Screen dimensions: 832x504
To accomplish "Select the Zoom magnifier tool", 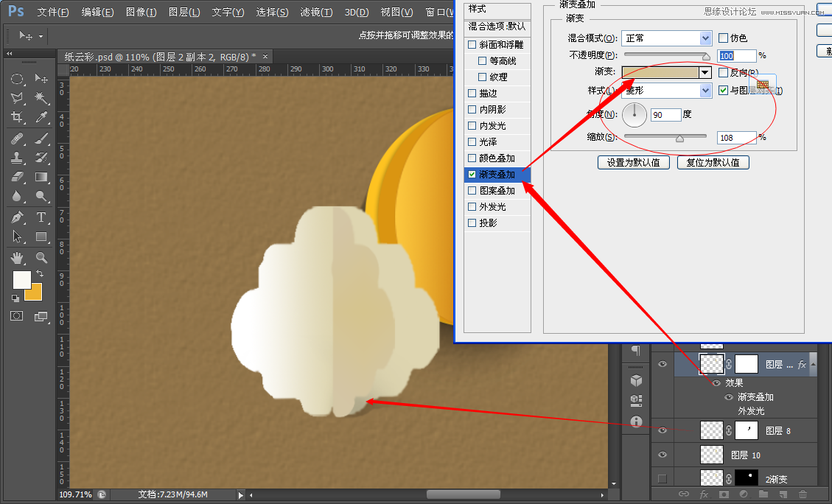I will point(41,258).
